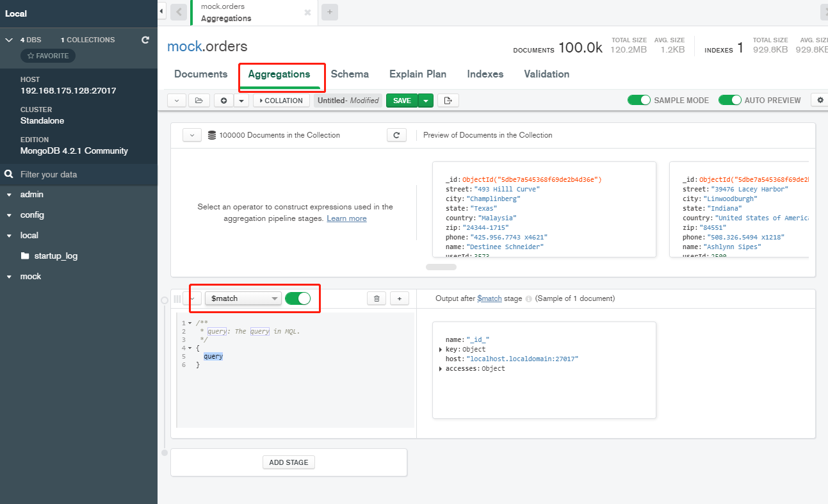
Task: Select the startup_log collection
Action: (56, 256)
